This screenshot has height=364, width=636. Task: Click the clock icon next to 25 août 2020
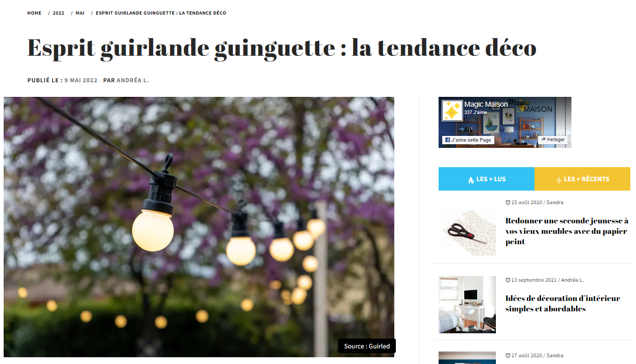click(x=508, y=203)
